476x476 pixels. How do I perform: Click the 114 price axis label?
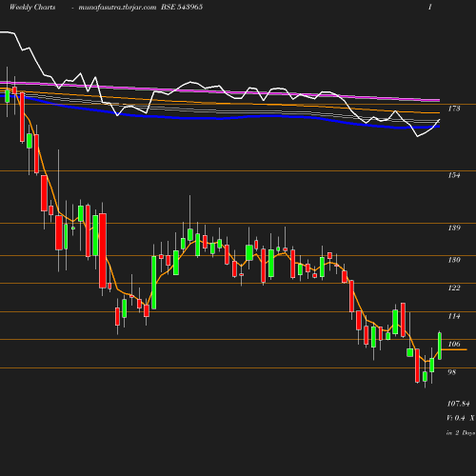tap(454, 316)
